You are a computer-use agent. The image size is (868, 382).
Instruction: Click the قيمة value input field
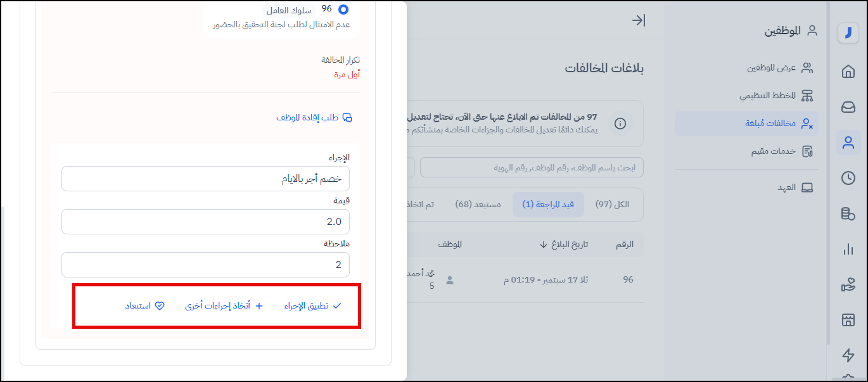tap(205, 222)
